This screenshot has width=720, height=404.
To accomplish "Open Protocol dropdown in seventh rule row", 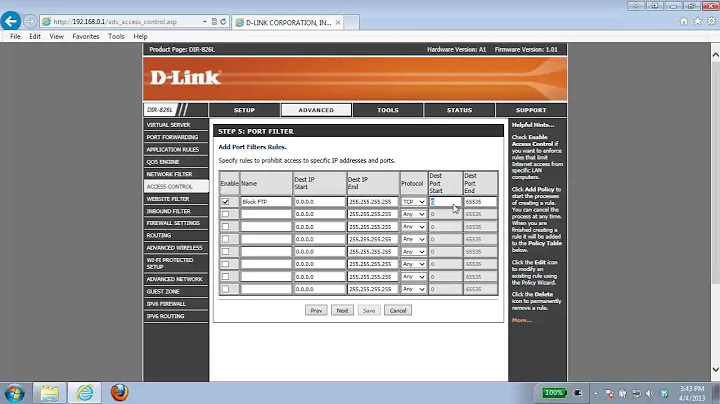I will [413, 276].
